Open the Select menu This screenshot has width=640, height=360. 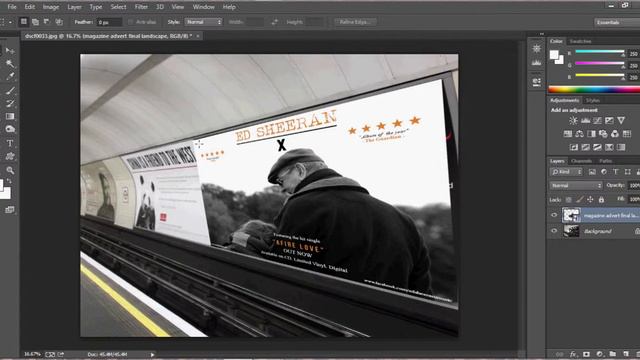(x=118, y=7)
